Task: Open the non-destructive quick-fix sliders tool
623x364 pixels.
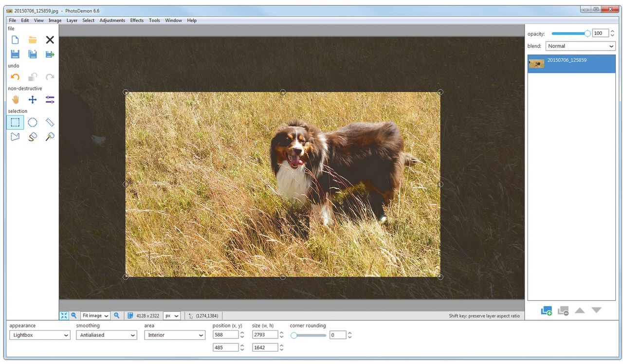Action: click(x=50, y=100)
